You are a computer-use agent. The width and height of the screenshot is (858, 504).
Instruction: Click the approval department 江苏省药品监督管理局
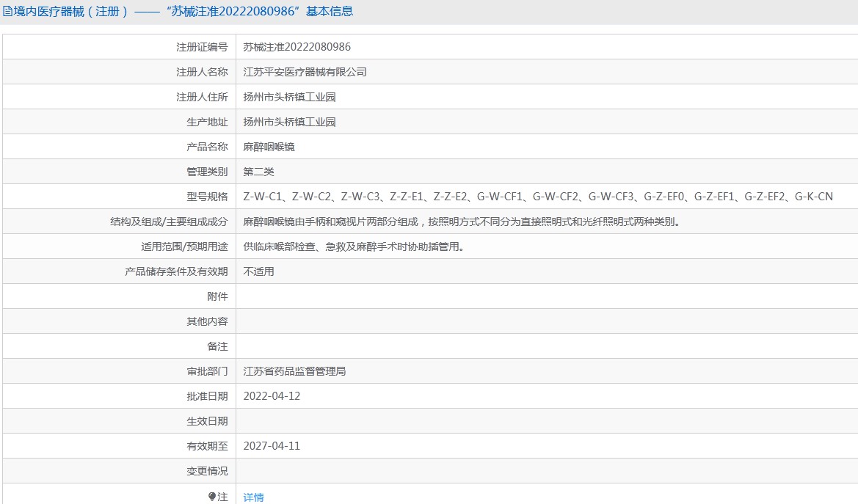coord(294,371)
